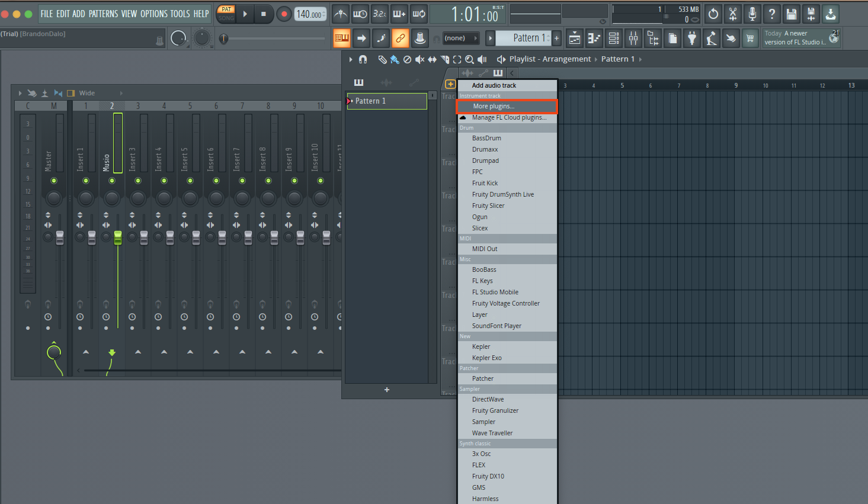868x504 pixels.
Task: Click the orange add track plus button
Action: [x=450, y=85]
